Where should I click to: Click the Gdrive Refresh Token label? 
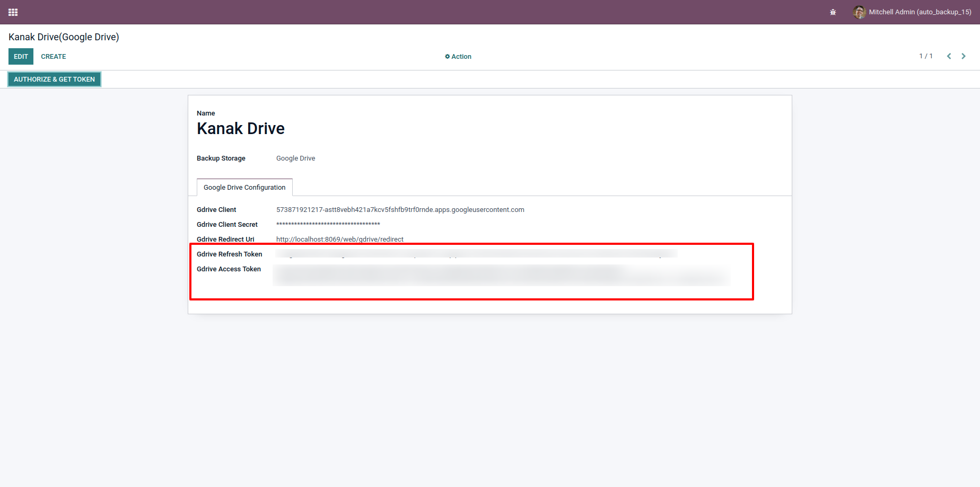230,254
